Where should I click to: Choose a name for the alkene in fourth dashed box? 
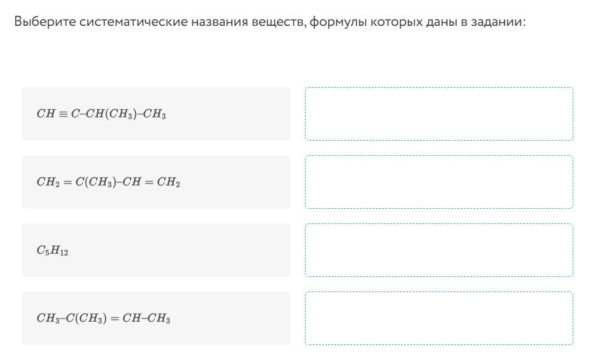[x=439, y=318]
